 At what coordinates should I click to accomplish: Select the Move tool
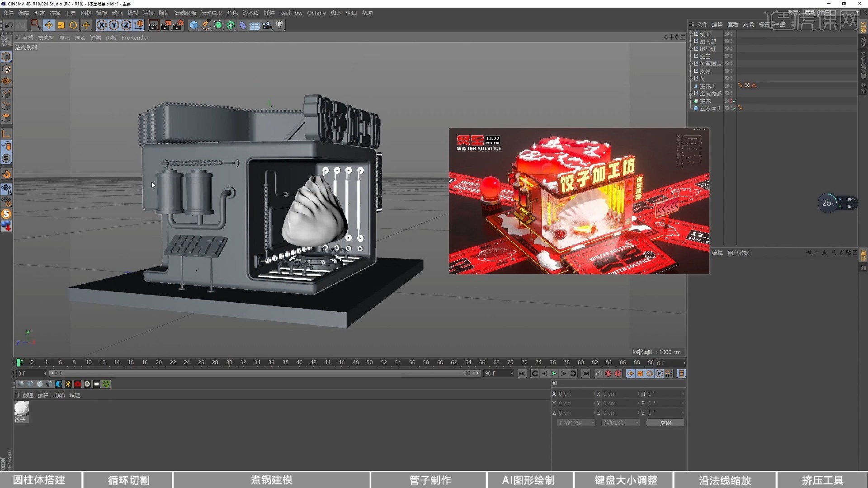pos(49,25)
